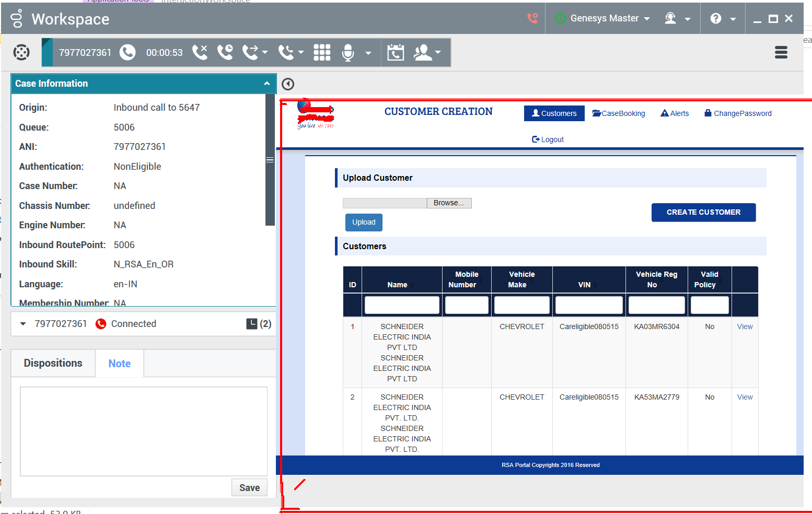
Task: Click the film-reel supporting view icon
Action: click(21, 52)
